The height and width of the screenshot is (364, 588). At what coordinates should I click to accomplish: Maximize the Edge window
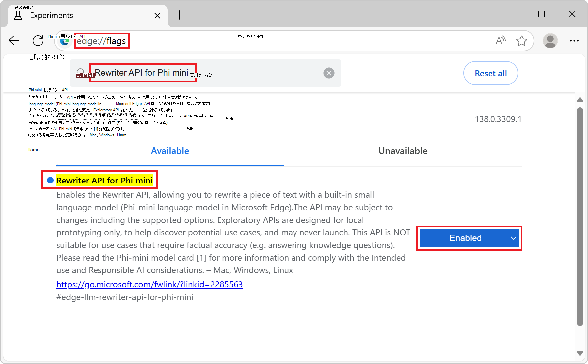coord(542,14)
